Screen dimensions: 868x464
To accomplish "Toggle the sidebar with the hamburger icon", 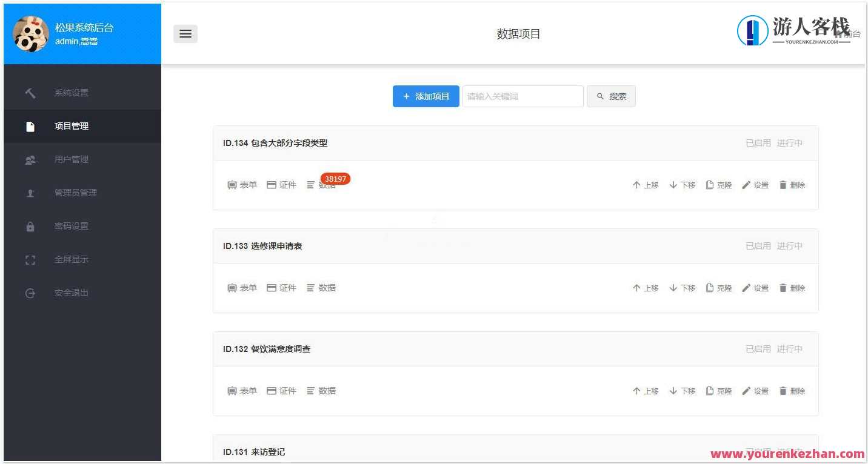I will pyautogui.click(x=185, y=33).
